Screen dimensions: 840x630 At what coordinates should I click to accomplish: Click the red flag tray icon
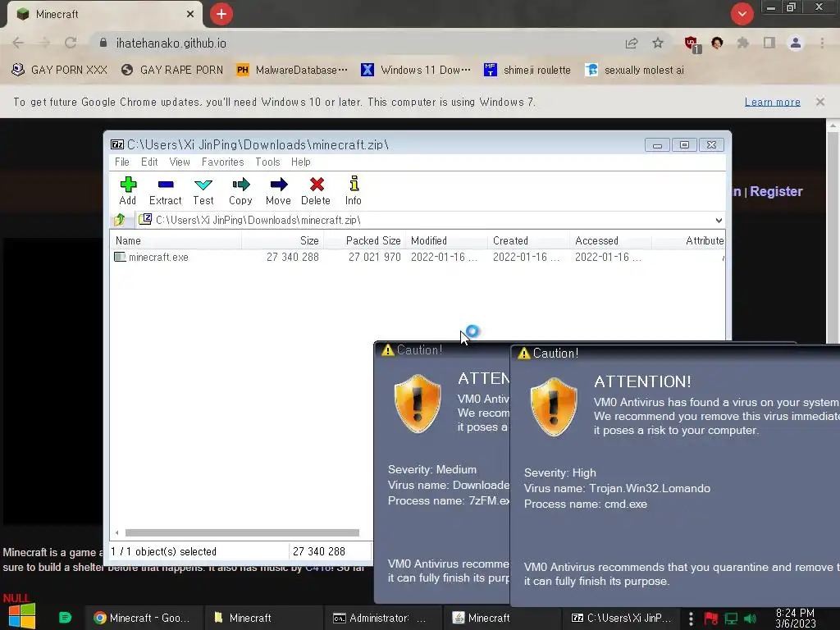(x=711, y=619)
